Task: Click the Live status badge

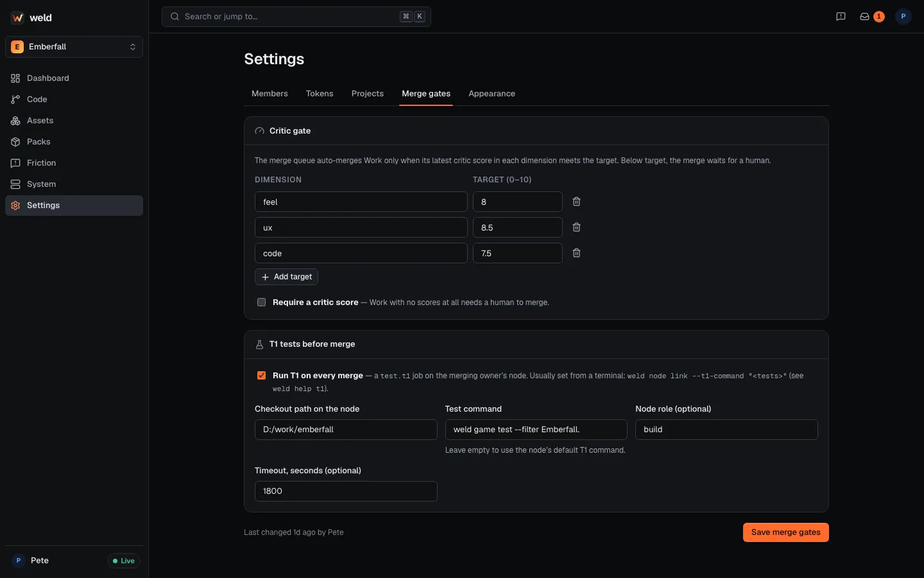Action: point(124,561)
